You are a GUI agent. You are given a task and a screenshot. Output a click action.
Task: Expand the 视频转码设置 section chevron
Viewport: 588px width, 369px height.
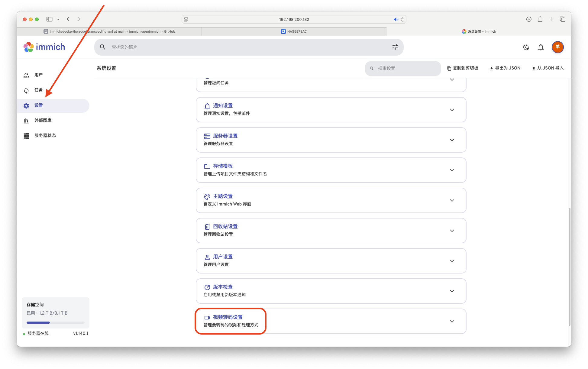[452, 321]
